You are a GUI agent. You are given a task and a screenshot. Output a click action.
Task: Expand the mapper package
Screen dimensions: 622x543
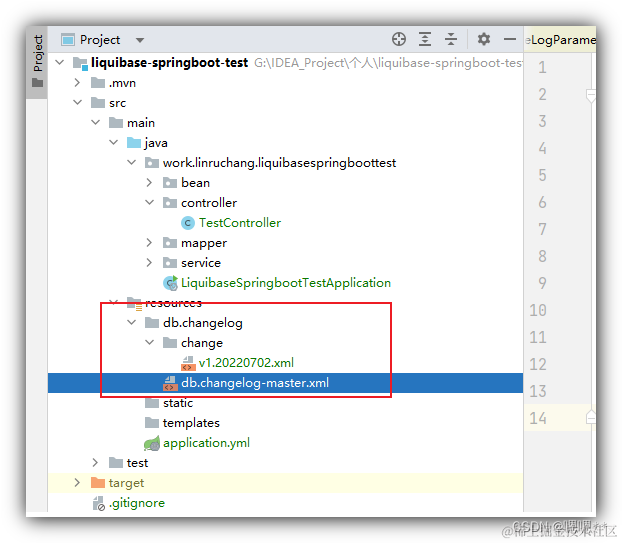coord(149,242)
